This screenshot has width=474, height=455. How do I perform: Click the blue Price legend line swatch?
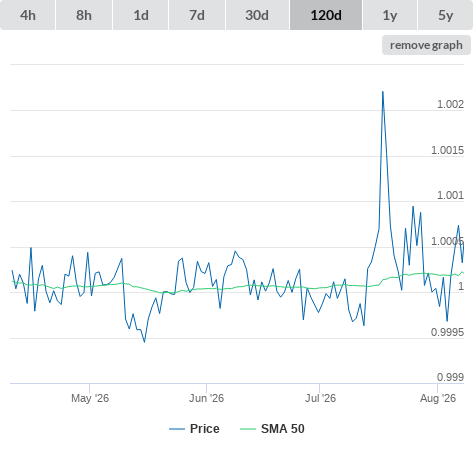point(177,429)
